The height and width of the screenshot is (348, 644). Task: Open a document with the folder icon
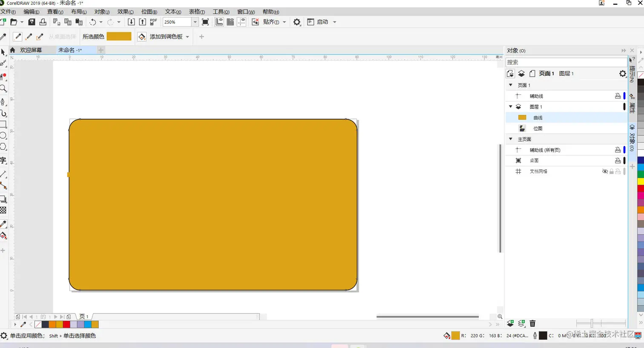click(14, 22)
